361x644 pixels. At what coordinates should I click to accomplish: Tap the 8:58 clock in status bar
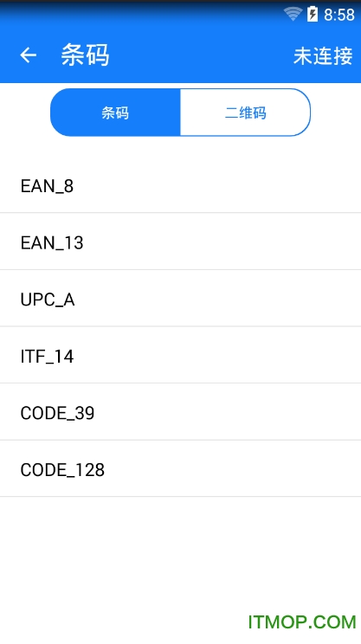[x=338, y=15]
